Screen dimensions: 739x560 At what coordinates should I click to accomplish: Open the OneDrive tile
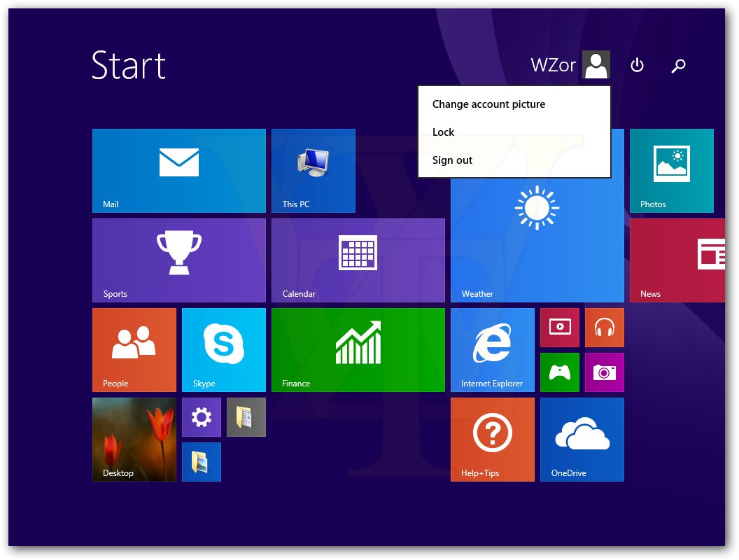(x=582, y=440)
